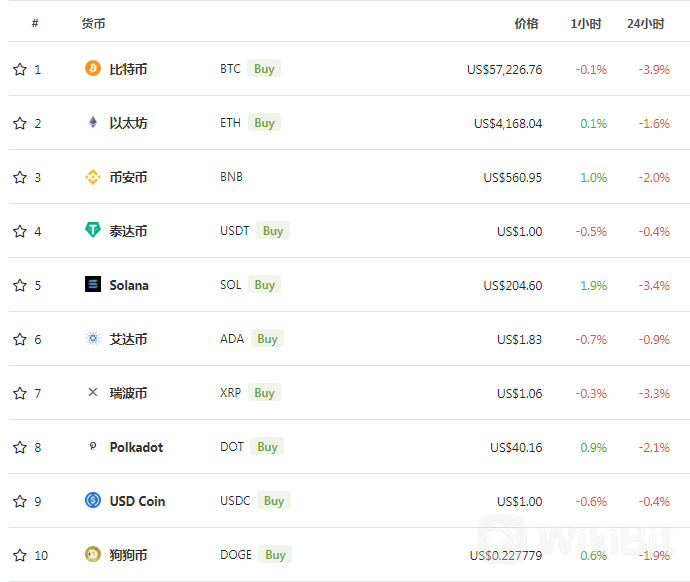Sort by the 货币 column header
The image size is (690, 582).
93,24
